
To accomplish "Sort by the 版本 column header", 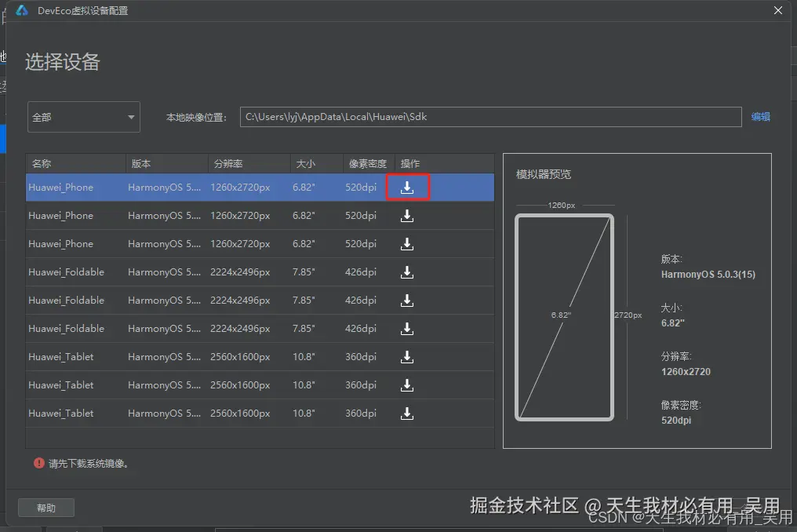I will click(167, 164).
